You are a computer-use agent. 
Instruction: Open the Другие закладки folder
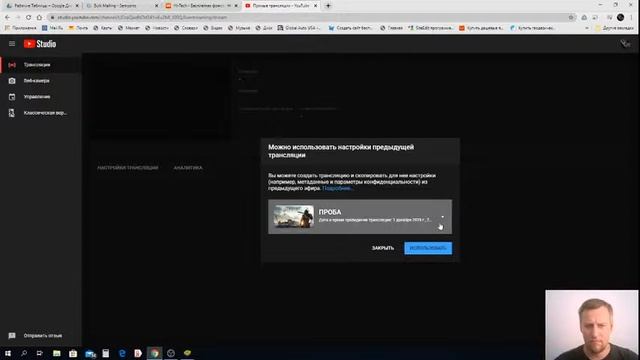pos(614,28)
